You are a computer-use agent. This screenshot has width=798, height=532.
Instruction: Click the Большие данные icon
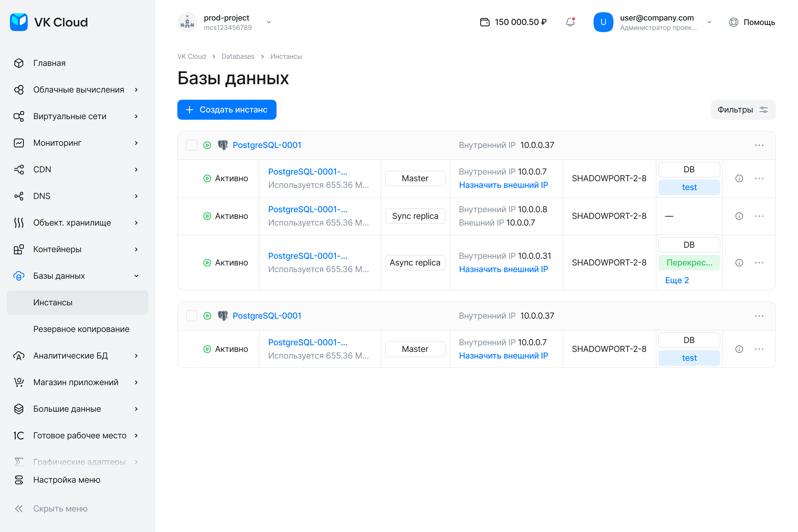coord(19,409)
